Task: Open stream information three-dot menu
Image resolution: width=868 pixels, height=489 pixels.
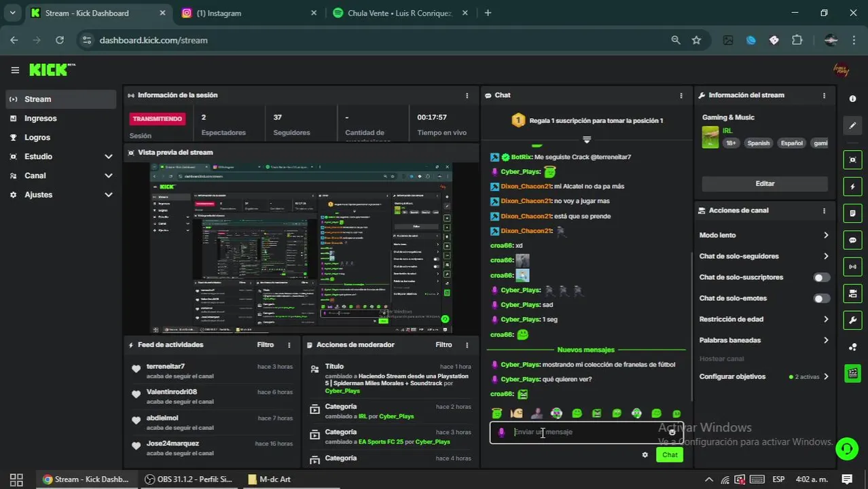Action: [x=824, y=96]
